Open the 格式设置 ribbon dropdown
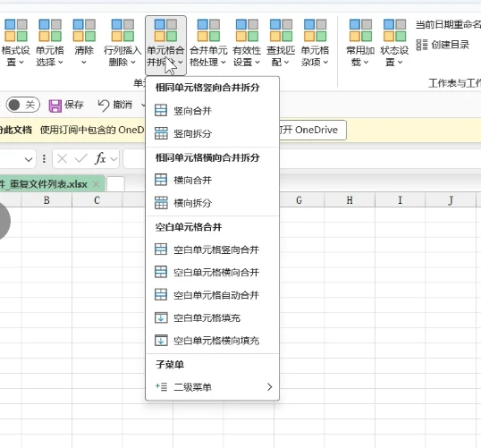This screenshot has height=448, width=481. pyautogui.click(x=15, y=43)
